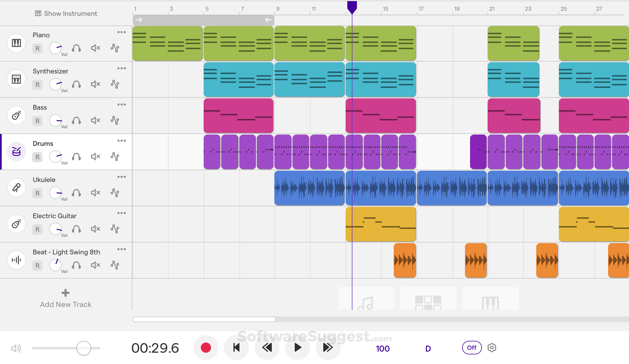Open the Ukulele track options menu
Viewport: 629px width, 364px height.
click(x=122, y=177)
